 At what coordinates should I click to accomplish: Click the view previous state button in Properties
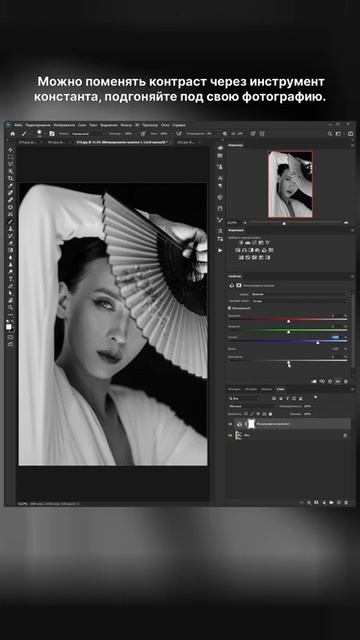322,381
